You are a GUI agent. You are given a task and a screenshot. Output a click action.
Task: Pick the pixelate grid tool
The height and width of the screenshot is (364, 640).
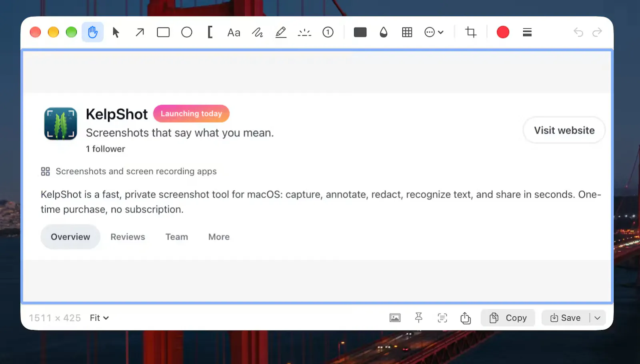click(x=407, y=32)
